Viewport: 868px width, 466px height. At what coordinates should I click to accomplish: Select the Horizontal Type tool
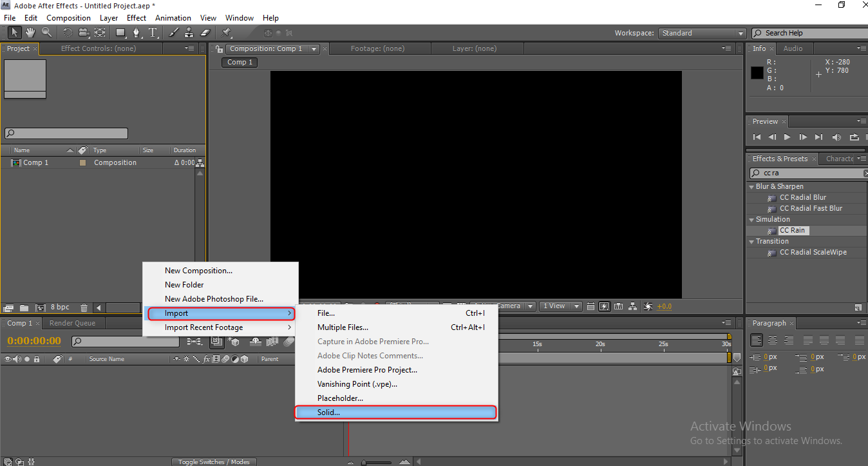(153, 32)
